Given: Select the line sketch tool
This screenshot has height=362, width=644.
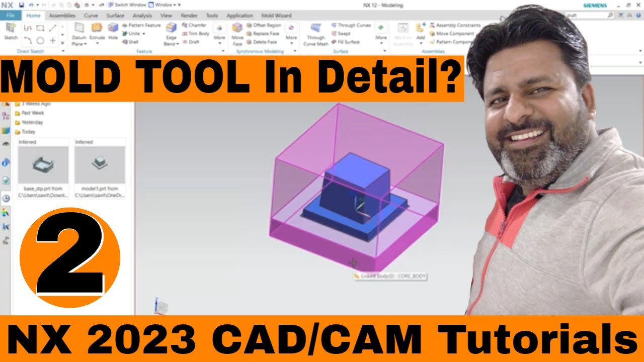Looking at the screenshot, I should (x=52, y=28).
